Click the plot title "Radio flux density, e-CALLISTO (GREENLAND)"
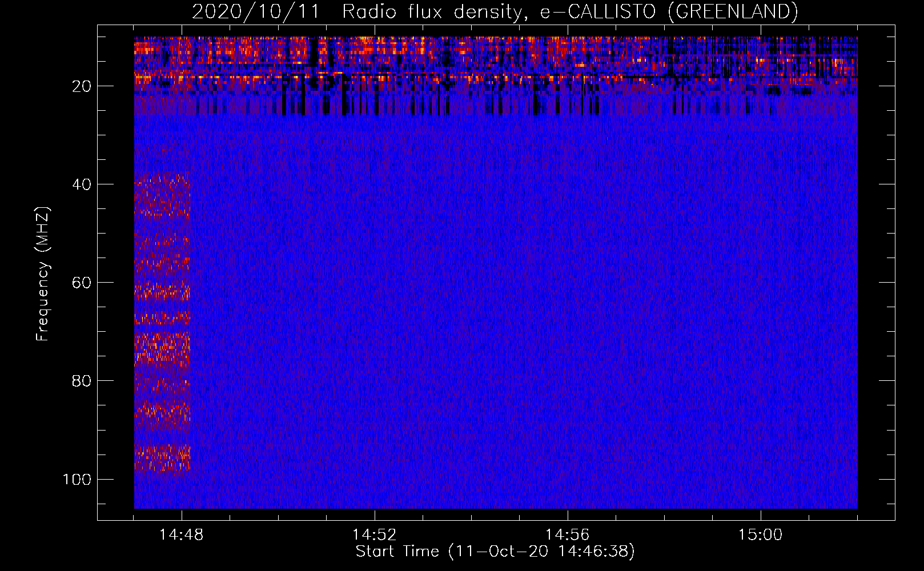Image resolution: width=924 pixels, height=571 pixels. tap(570, 11)
